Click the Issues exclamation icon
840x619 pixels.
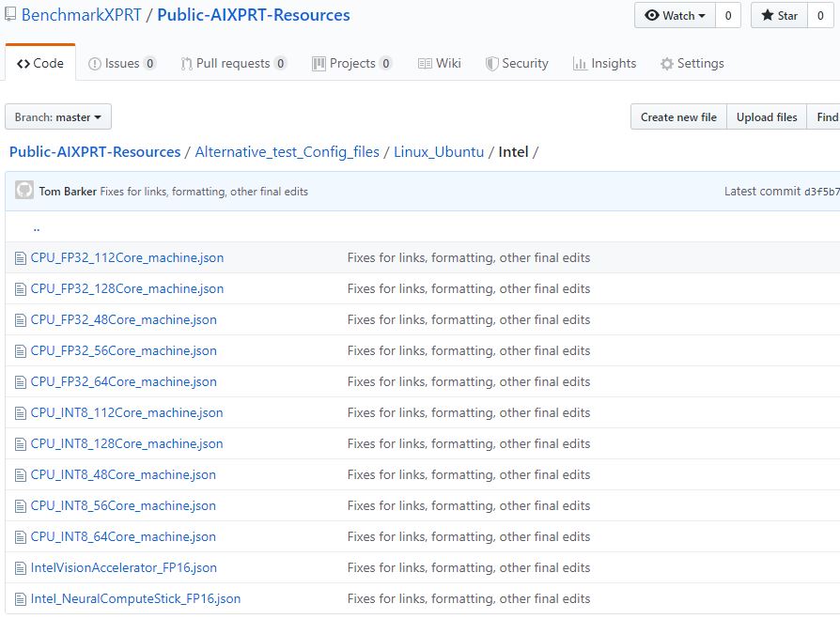[x=94, y=64]
